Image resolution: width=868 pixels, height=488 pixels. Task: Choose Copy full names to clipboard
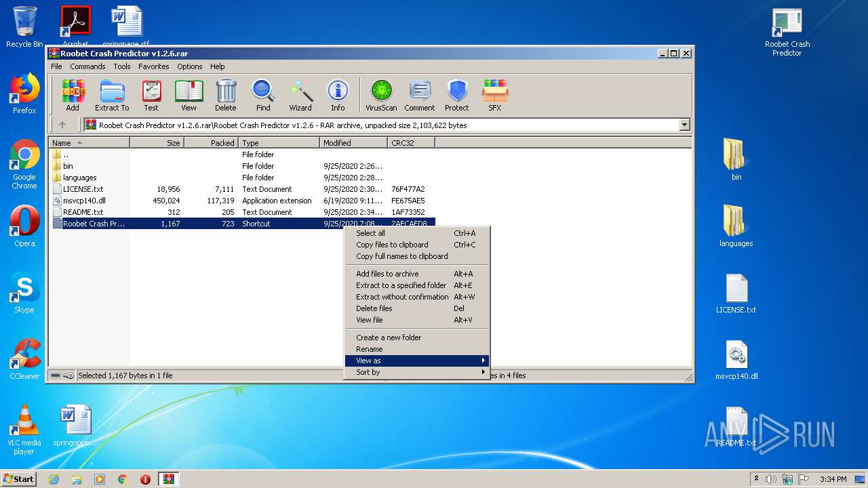click(416, 256)
